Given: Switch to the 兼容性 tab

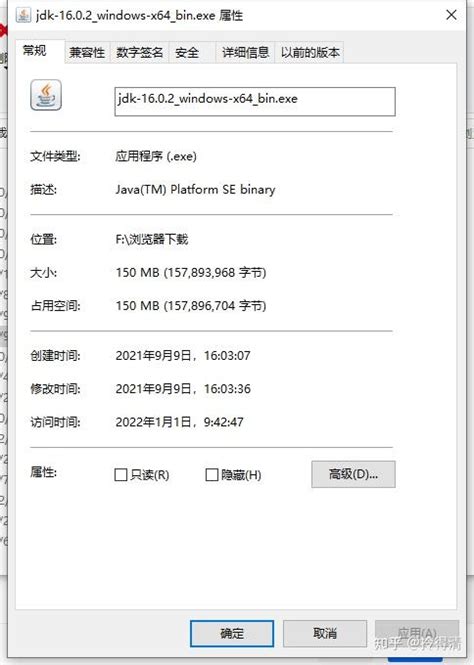Looking at the screenshot, I should pos(87,53).
